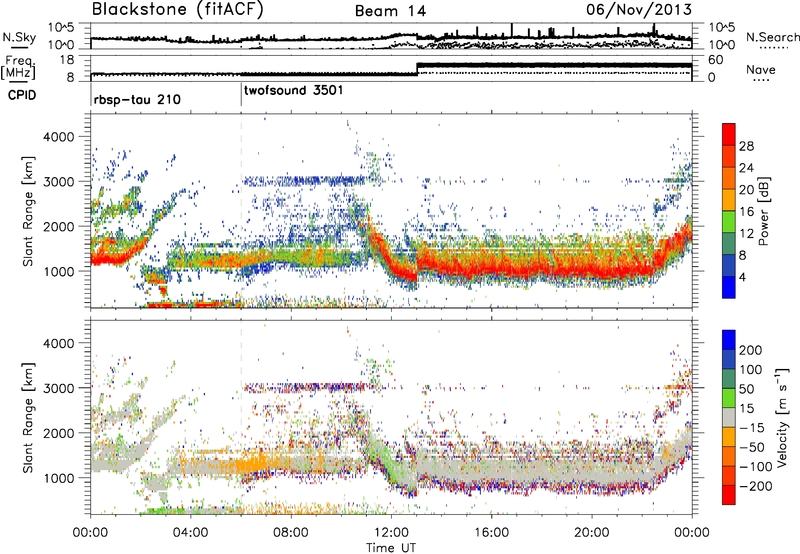Click the '100' label on velocity colorbar
The height and width of the screenshot is (554, 800).
pos(751,370)
